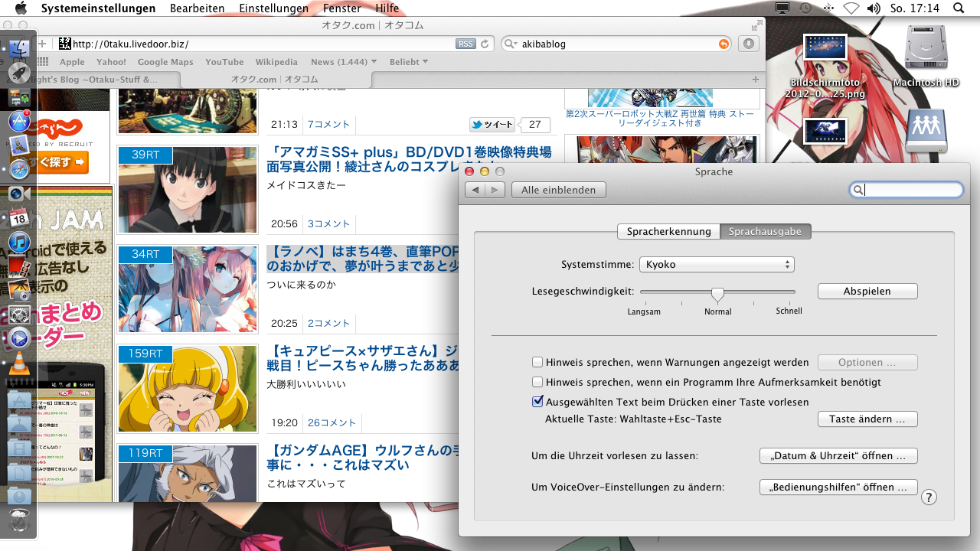This screenshot has width=980, height=551.
Task: Uncheck 'Ausgewählten Text beim Drücken einer Taste vorlesen'
Action: (x=538, y=401)
